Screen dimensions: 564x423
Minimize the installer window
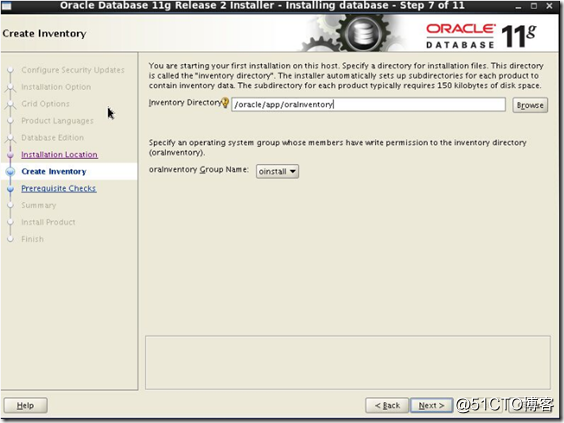[518, 6]
